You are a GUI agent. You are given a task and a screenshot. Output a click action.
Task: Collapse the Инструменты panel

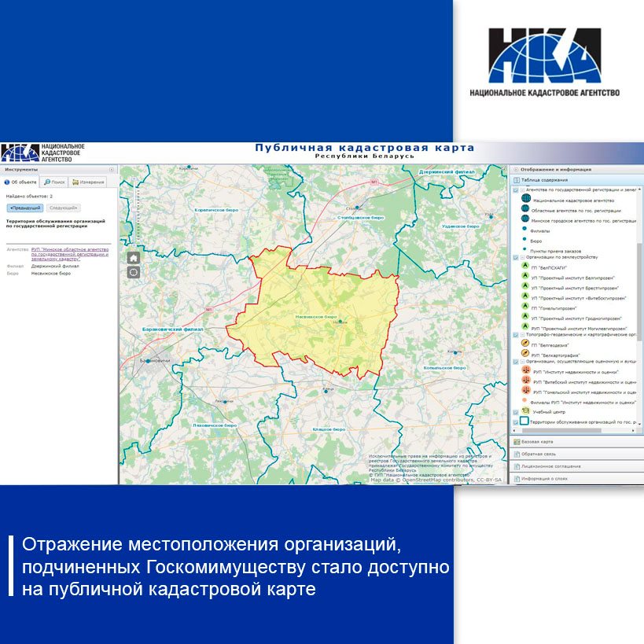(x=112, y=169)
